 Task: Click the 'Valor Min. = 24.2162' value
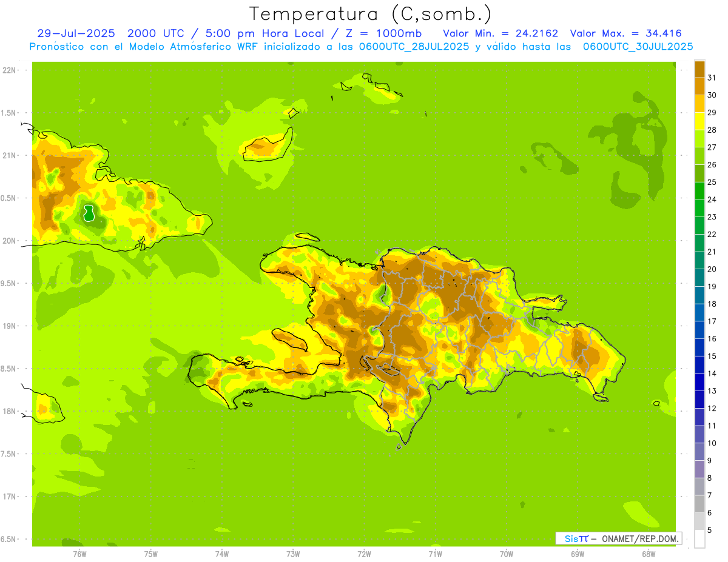(500, 33)
